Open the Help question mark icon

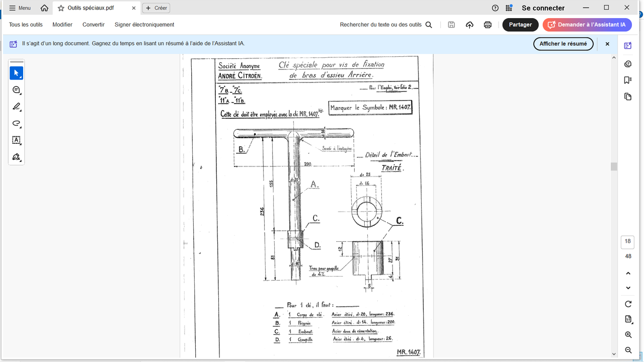pyautogui.click(x=495, y=8)
